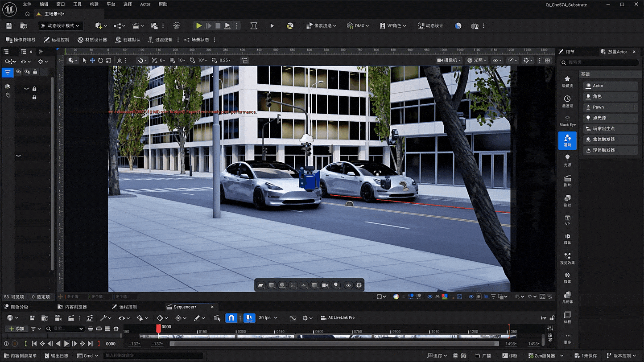Click the Save icon in main toolbar
This screenshot has width=644, height=362.
(9, 26)
